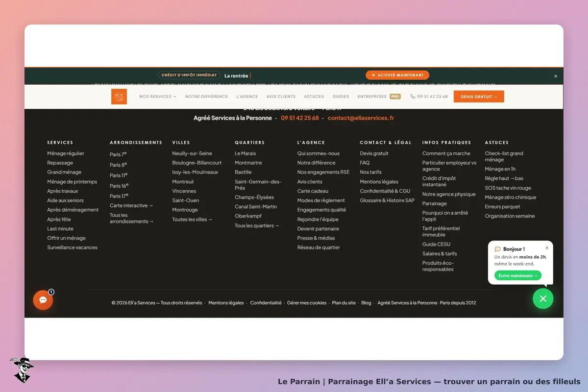Open the Repassage link
Viewport: 588px width, 392px height.
(60, 163)
